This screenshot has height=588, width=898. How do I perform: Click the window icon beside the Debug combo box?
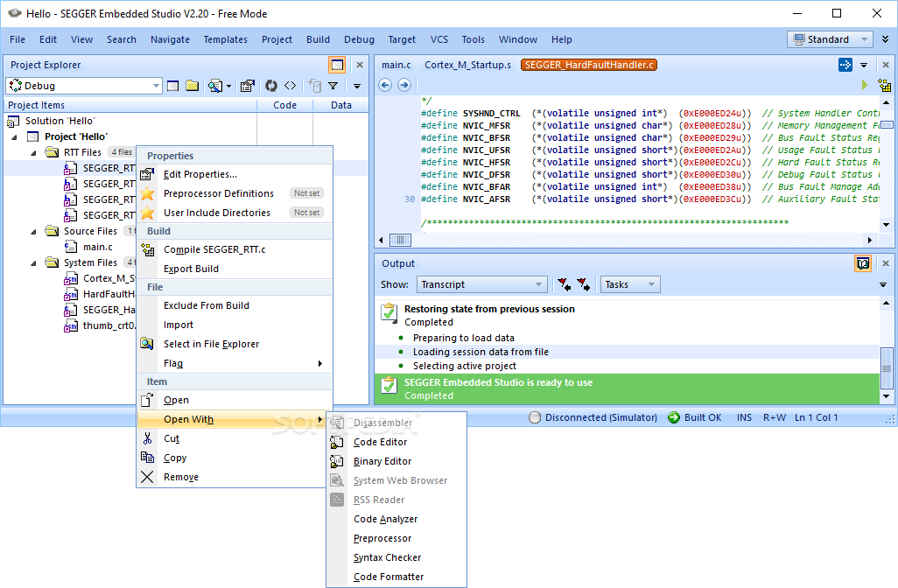pyautogui.click(x=173, y=86)
